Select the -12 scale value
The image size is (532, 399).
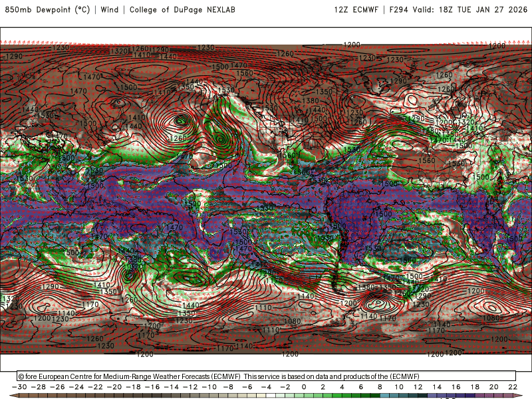[x=190, y=387]
